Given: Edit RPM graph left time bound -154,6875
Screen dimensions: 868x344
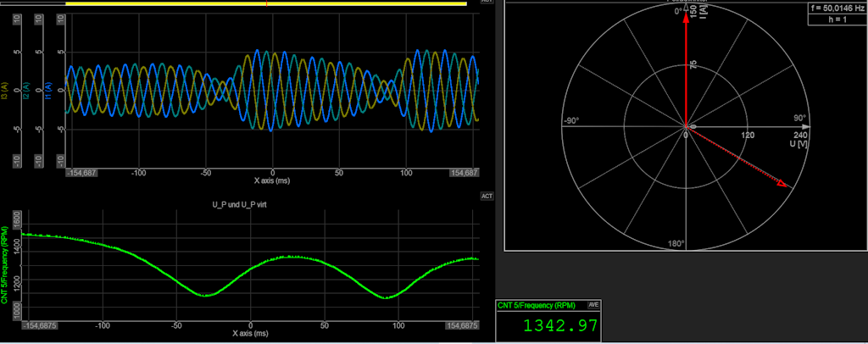Looking at the screenshot, I should click(x=40, y=325).
